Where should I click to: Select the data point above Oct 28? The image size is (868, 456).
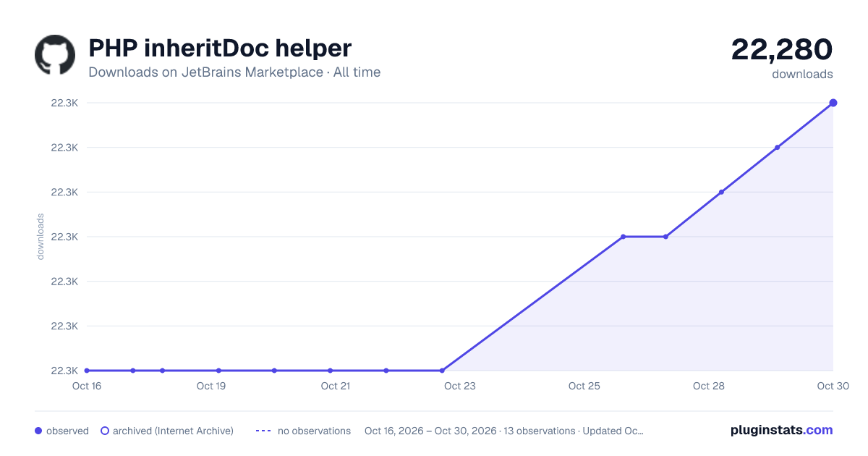click(x=721, y=192)
